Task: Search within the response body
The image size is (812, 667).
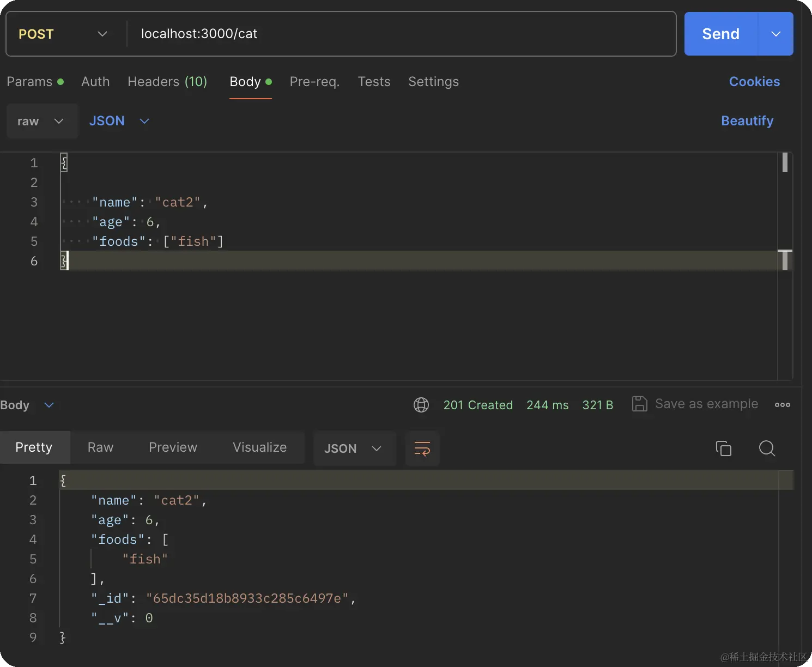Action: [x=767, y=448]
